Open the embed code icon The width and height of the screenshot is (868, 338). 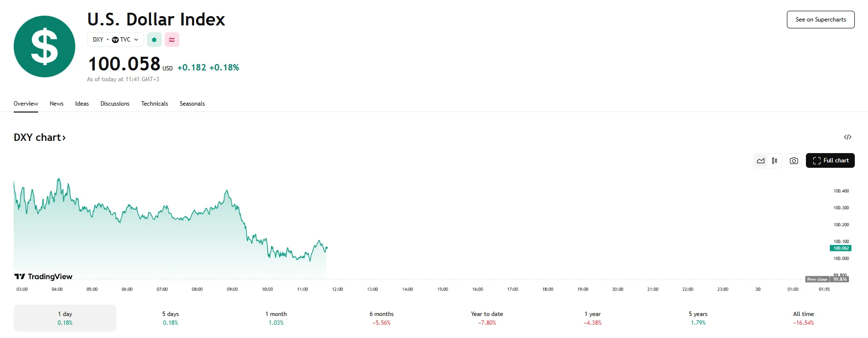pos(847,137)
